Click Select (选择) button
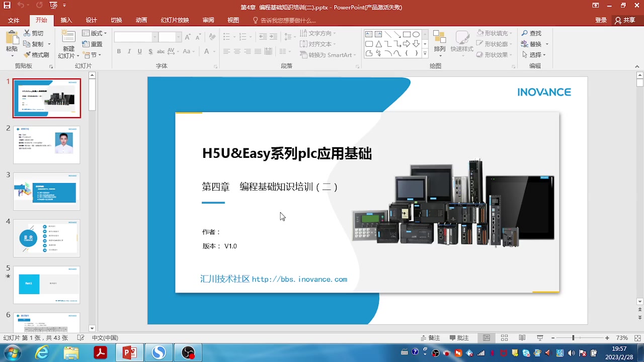This screenshot has height=362, width=644. [x=535, y=55]
